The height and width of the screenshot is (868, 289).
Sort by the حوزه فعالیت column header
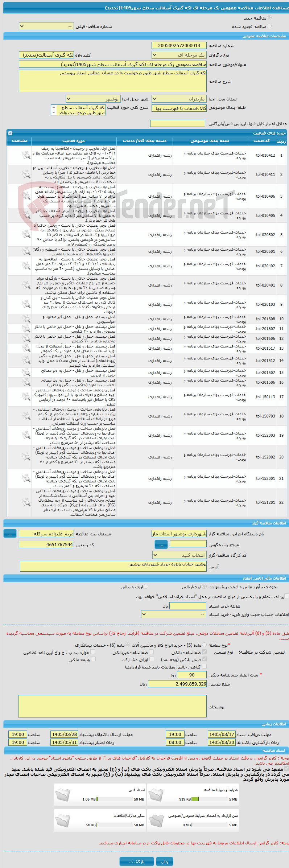coord(74,141)
